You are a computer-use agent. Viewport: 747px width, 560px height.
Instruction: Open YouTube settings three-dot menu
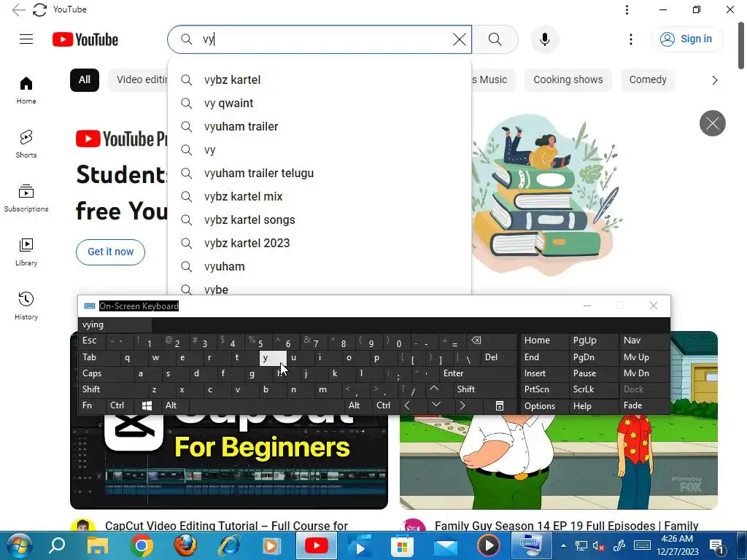(x=631, y=39)
